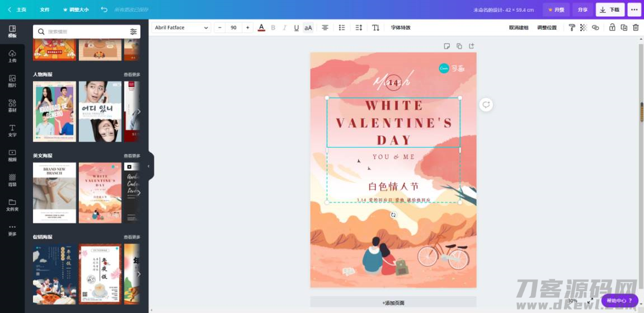Screen dimensions: 644x313
Task: Toggle bold formatting
Action: (273, 27)
